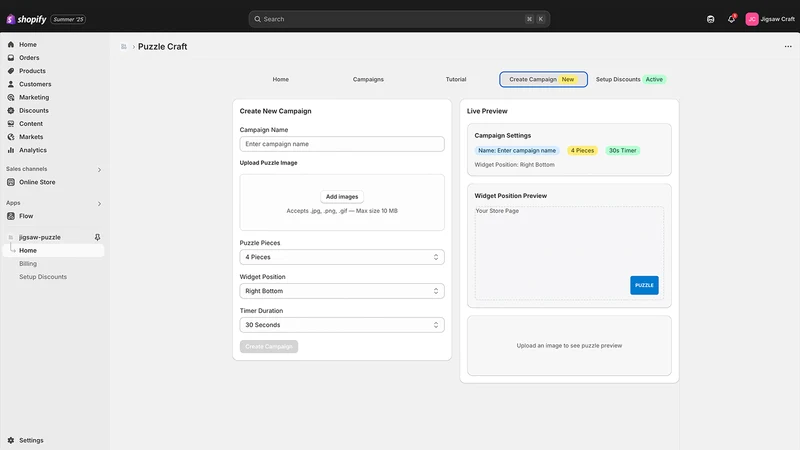Switch to the app Home tab
The width and height of the screenshot is (800, 450).
coord(281,80)
